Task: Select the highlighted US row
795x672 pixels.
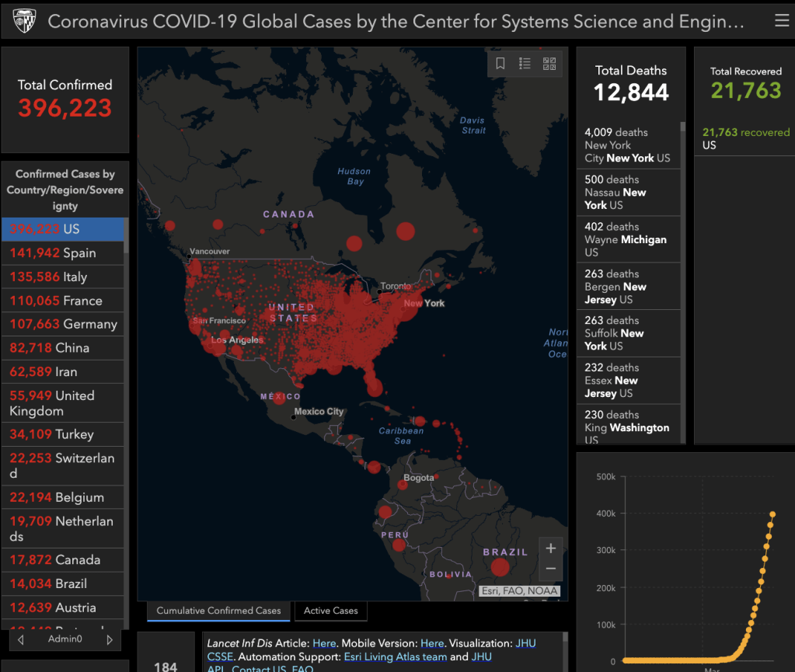Action: click(x=62, y=229)
